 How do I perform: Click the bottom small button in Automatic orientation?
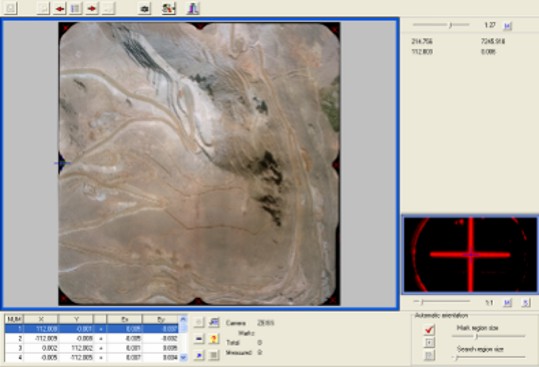(x=429, y=355)
